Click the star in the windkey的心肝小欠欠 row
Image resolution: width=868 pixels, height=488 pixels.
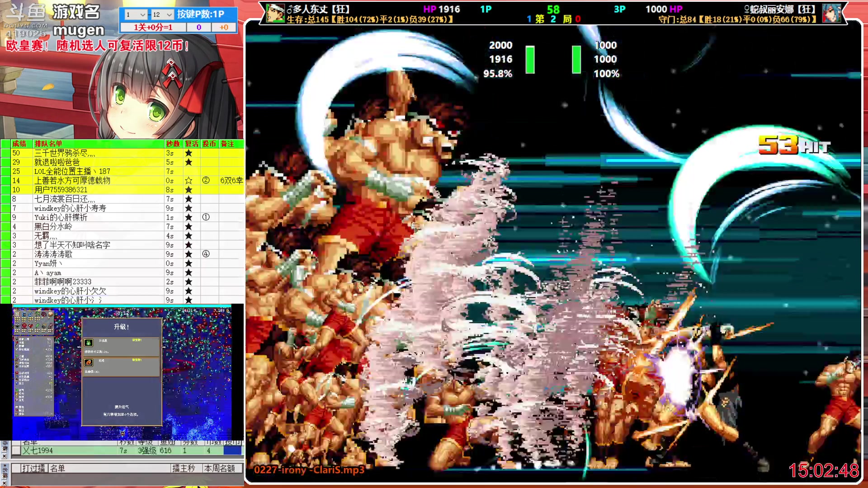point(189,291)
